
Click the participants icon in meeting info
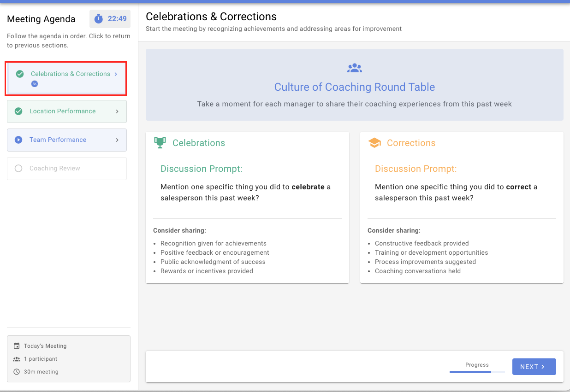pyautogui.click(x=17, y=359)
